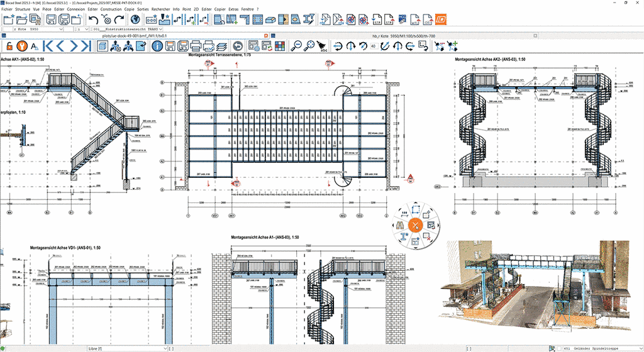Click the globe icon in the top toolbar
This screenshot has width=644, height=352.
click(x=135, y=19)
